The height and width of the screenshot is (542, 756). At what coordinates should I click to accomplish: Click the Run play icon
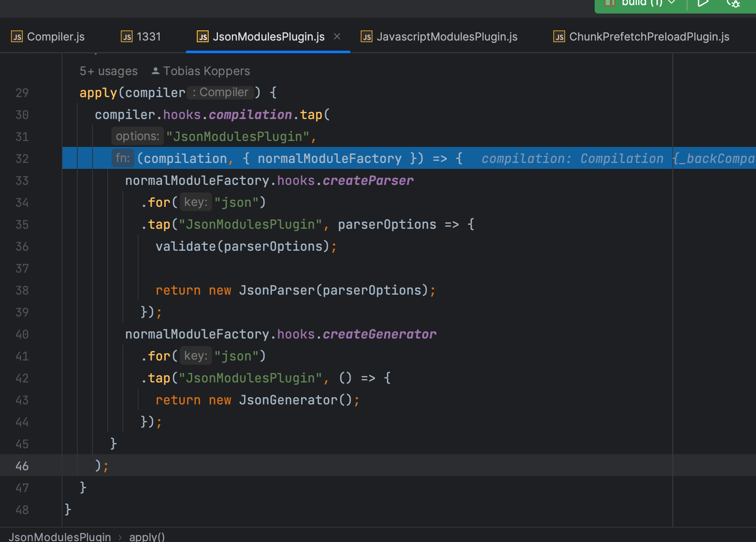pos(702,3)
